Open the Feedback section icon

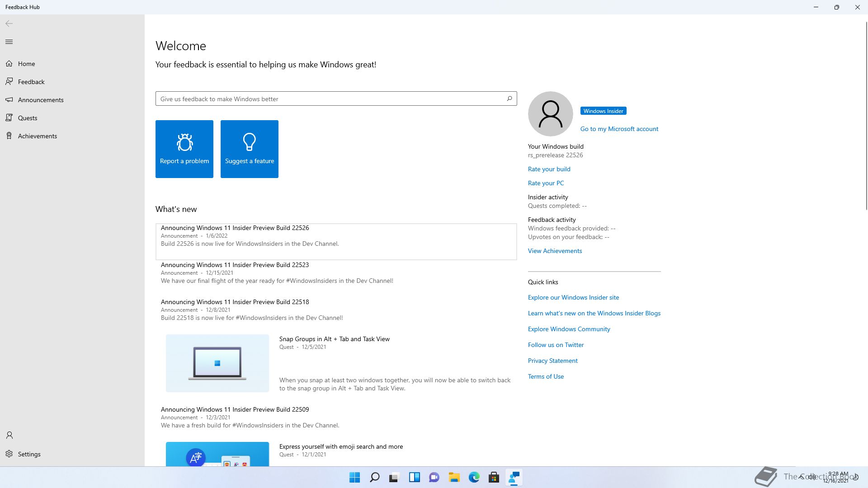point(9,82)
